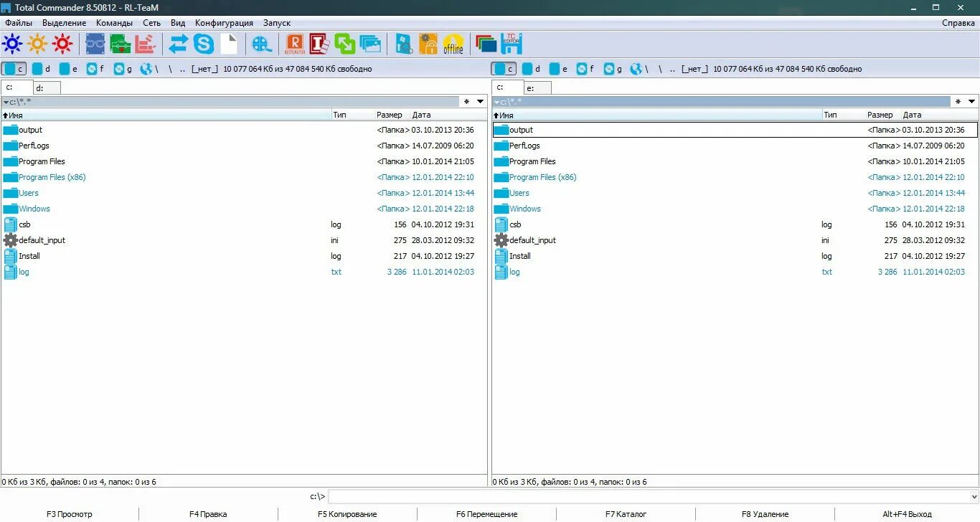Click the F5 Копирование button

pyautogui.click(x=347, y=514)
